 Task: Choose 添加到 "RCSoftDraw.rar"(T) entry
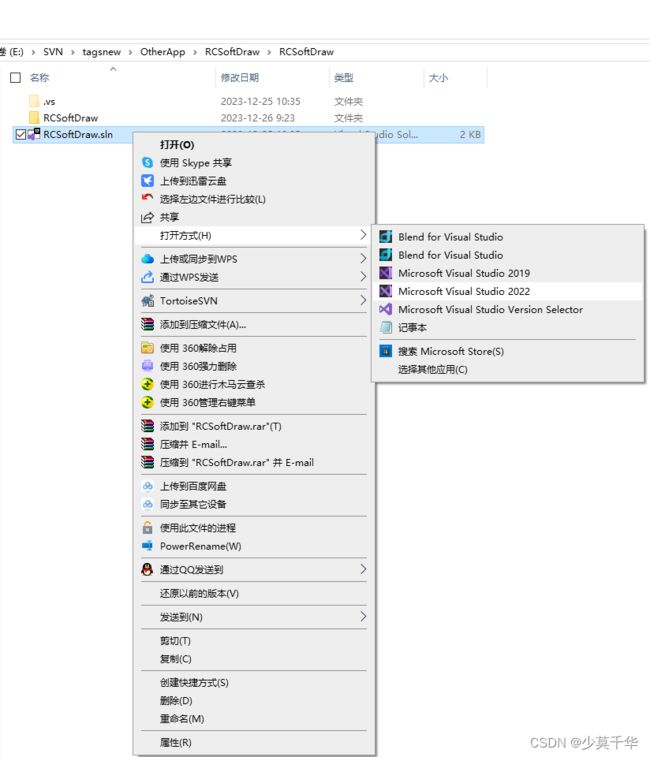(254, 426)
